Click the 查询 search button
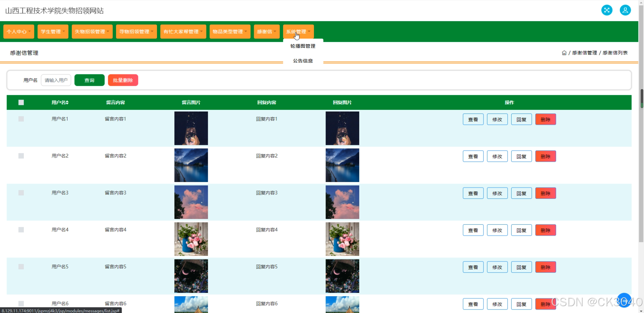 pos(89,80)
